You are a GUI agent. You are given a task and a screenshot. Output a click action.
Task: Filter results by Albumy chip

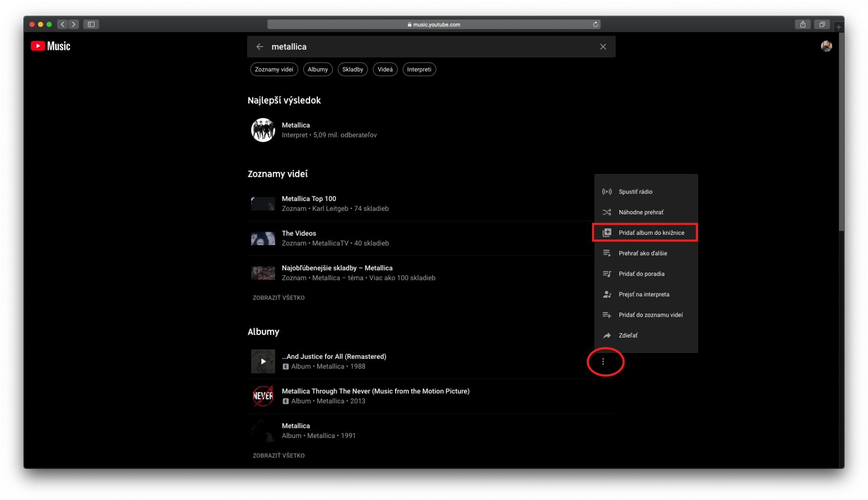318,69
